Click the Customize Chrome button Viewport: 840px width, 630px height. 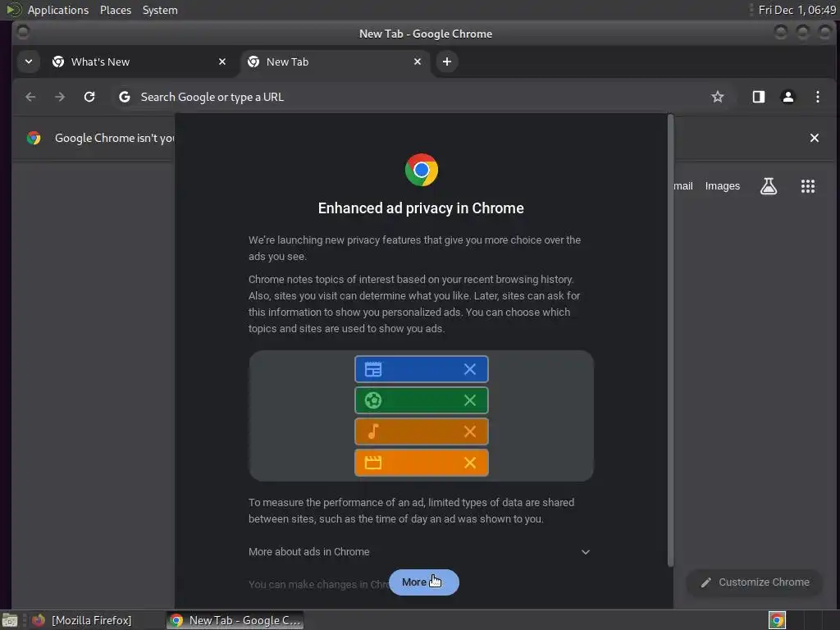[755, 582]
